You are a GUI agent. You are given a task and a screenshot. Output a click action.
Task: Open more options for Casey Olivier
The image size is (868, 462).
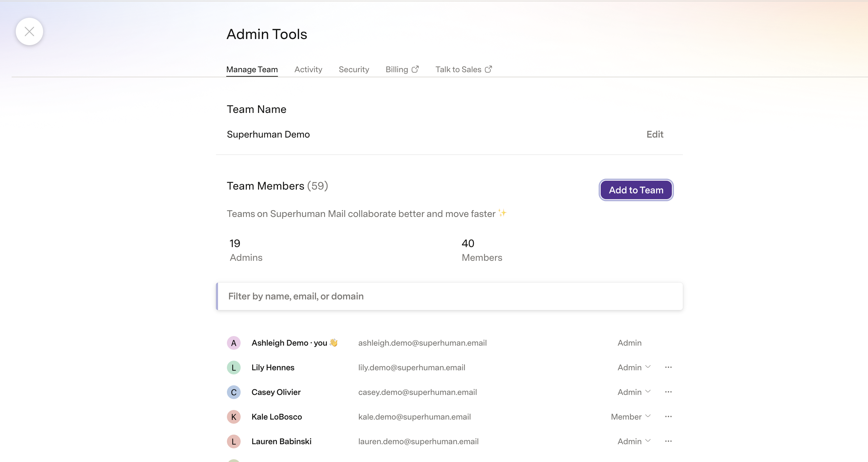(668, 392)
